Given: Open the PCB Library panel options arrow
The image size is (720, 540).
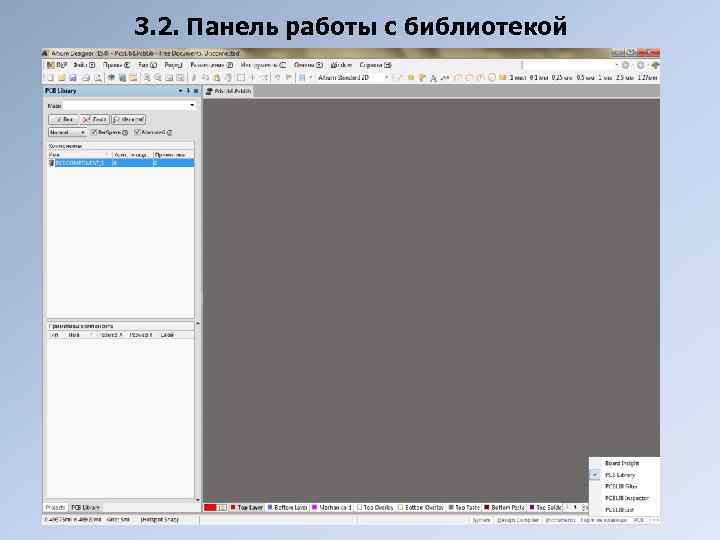Looking at the screenshot, I should [180, 91].
